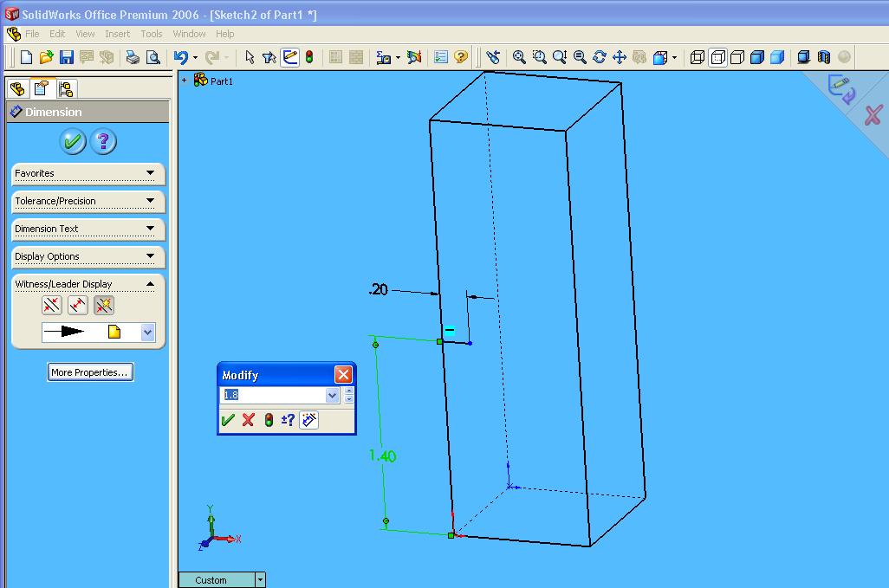Screen dimensions: 889x588
Task: Toggle the selection filter toolbar
Action: 269,57
